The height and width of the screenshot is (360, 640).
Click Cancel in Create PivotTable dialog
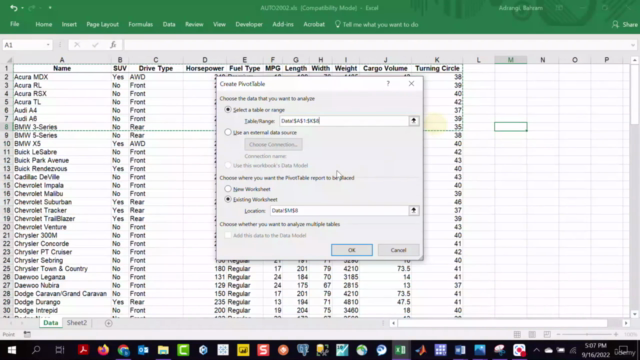(398, 250)
